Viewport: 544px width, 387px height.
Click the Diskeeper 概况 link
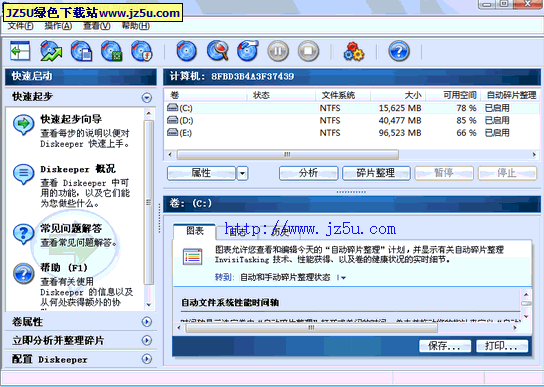pos(78,169)
